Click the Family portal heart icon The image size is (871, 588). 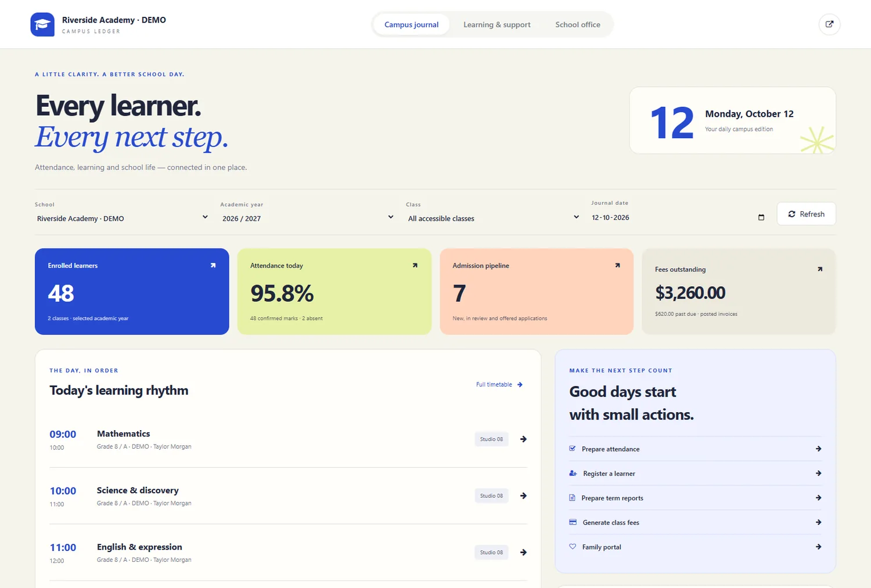click(573, 546)
